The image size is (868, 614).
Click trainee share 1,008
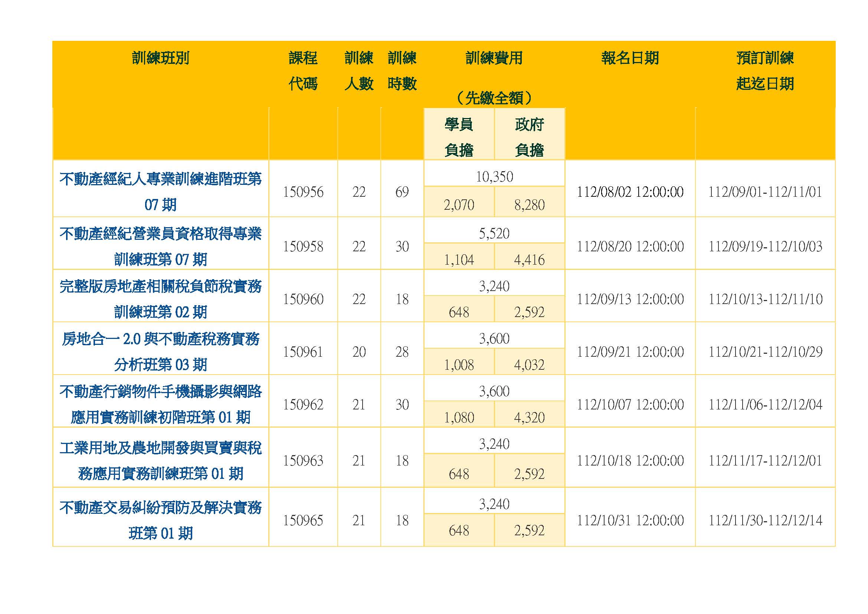pos(459,365)
